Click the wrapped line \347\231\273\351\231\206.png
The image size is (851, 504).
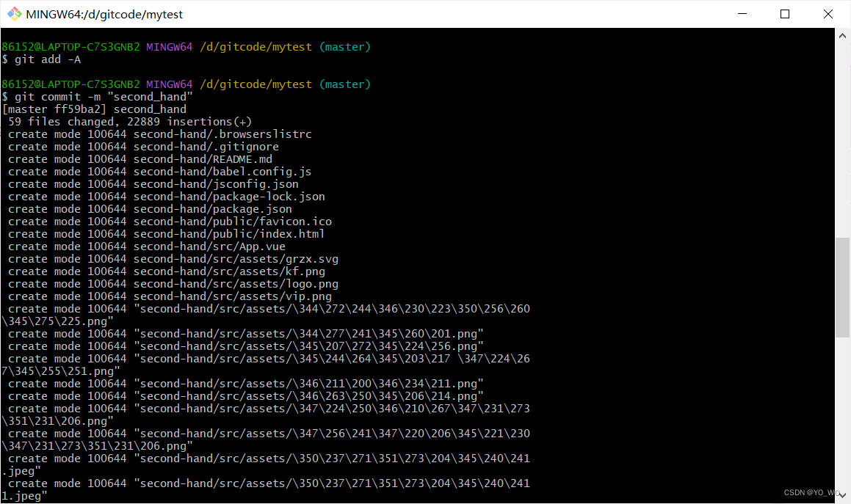tap(97, 447)
